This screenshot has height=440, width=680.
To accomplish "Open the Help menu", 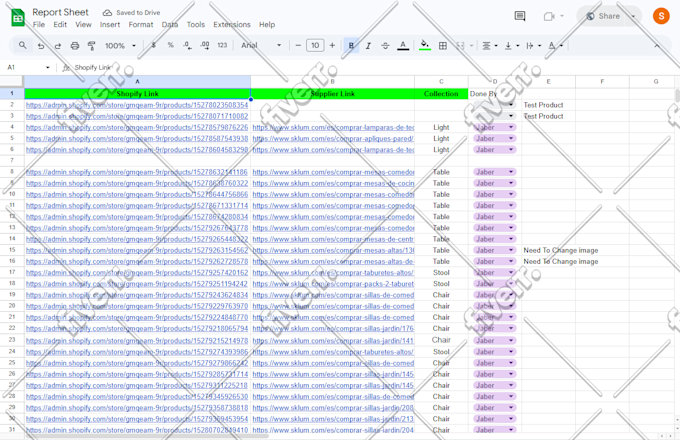I will (x=267, y=25).
